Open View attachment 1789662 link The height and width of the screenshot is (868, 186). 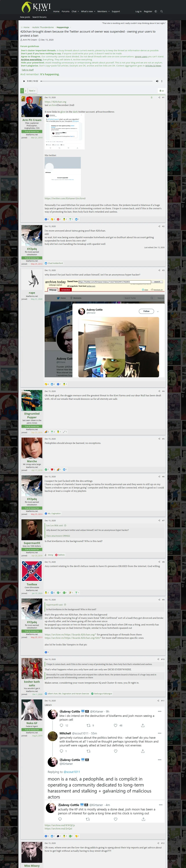pos(58,536)
